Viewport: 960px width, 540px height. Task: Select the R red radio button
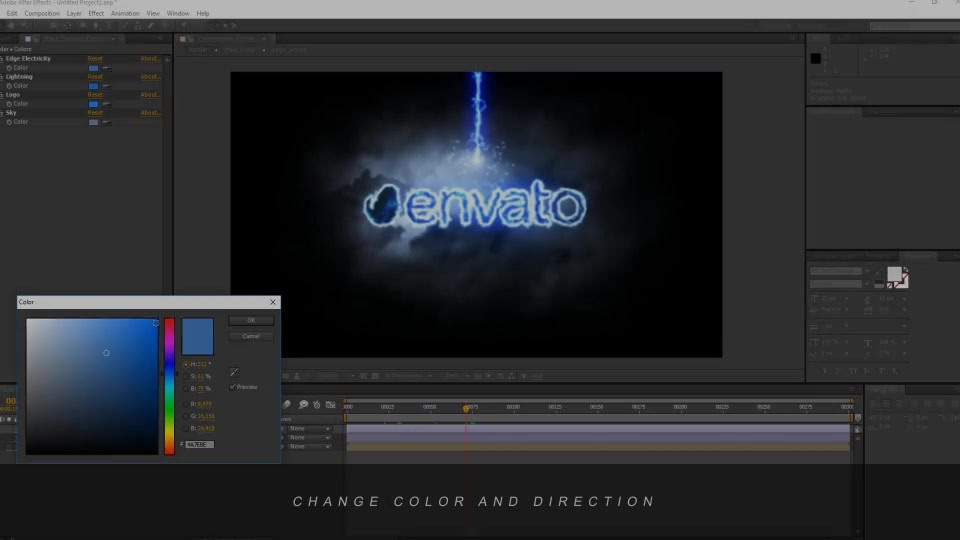pyautogui.click(x=186, y=404)
